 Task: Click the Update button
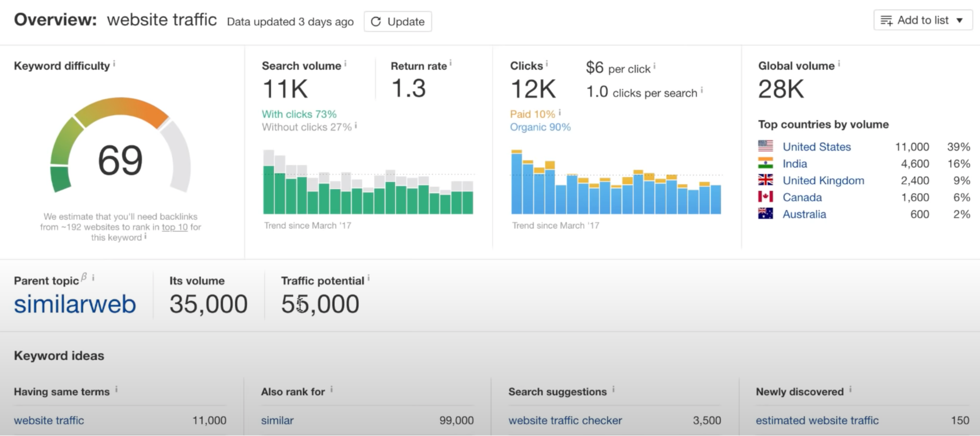(398, 22)
